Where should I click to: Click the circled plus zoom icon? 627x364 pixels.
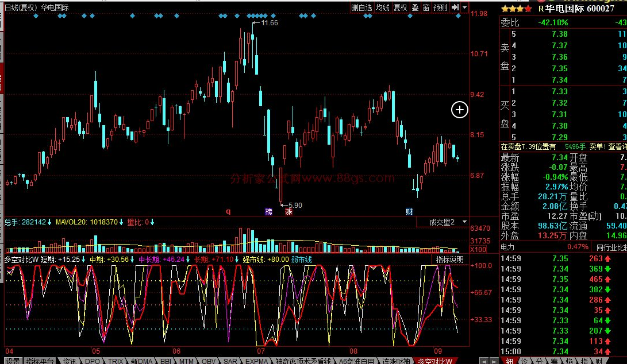[x=459, y=110]
